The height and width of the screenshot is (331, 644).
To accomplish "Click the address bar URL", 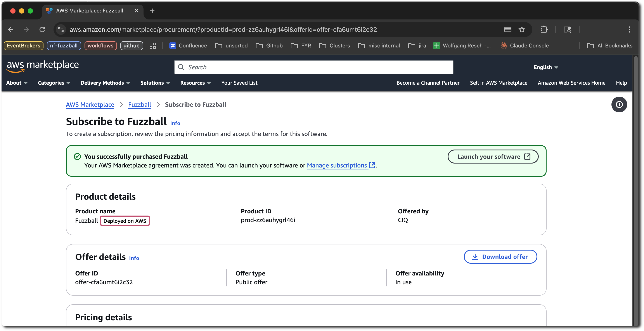I will 223,30.
